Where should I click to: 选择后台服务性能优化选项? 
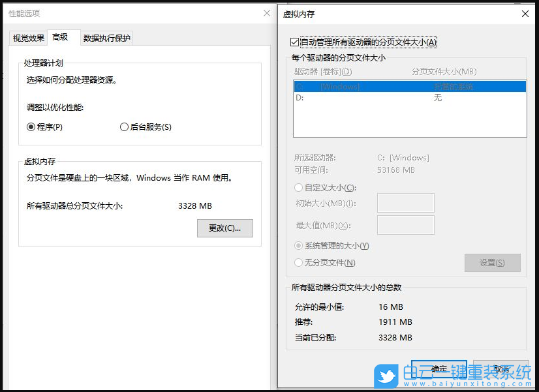coord(124,127)
